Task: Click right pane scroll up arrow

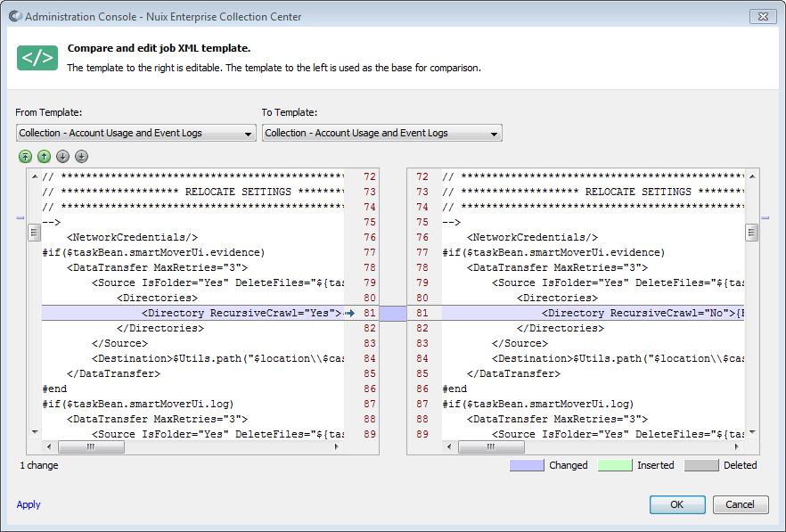Action: 752,176
